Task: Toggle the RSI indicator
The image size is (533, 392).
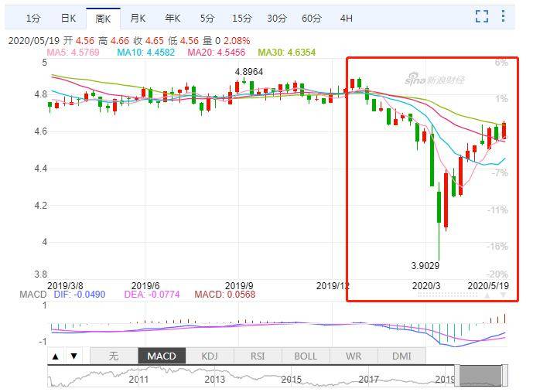Action: (258, 356)
